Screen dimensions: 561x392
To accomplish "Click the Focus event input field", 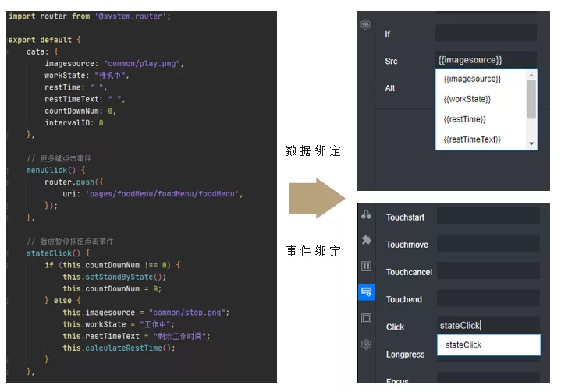I will click(488, 378).
